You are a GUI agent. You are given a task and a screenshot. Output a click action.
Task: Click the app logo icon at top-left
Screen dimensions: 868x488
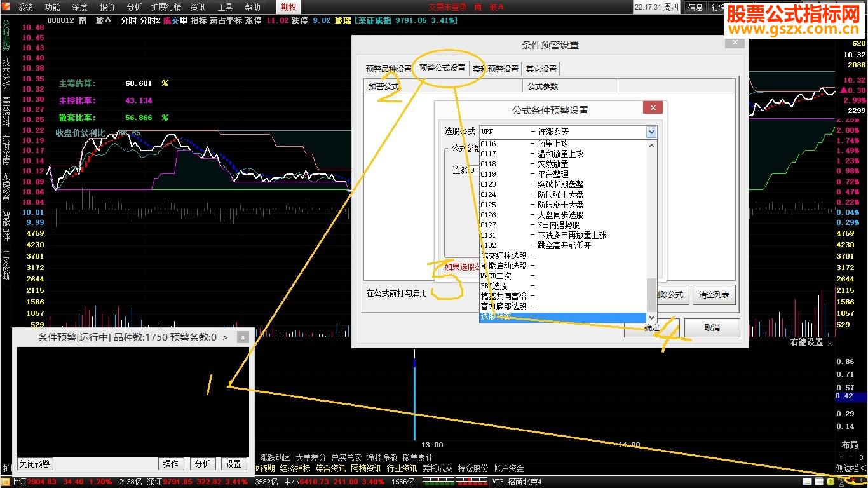(x=7, y=8)
